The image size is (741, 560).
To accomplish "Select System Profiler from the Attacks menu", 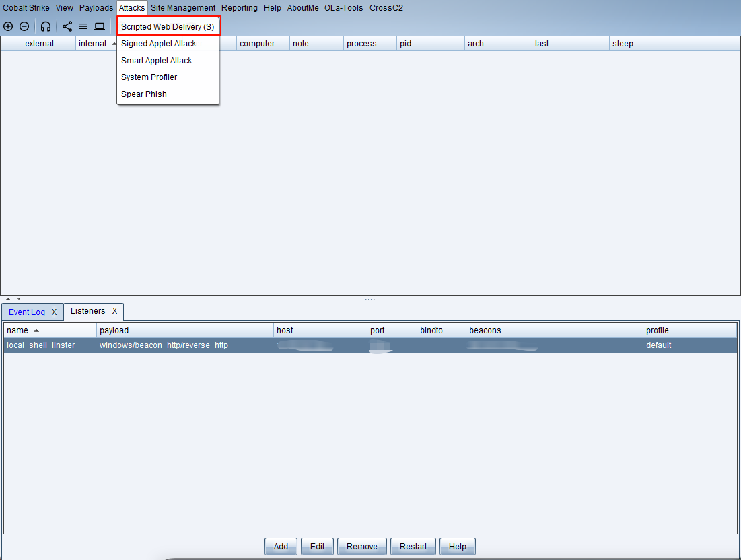I will (x=168, y=77).
